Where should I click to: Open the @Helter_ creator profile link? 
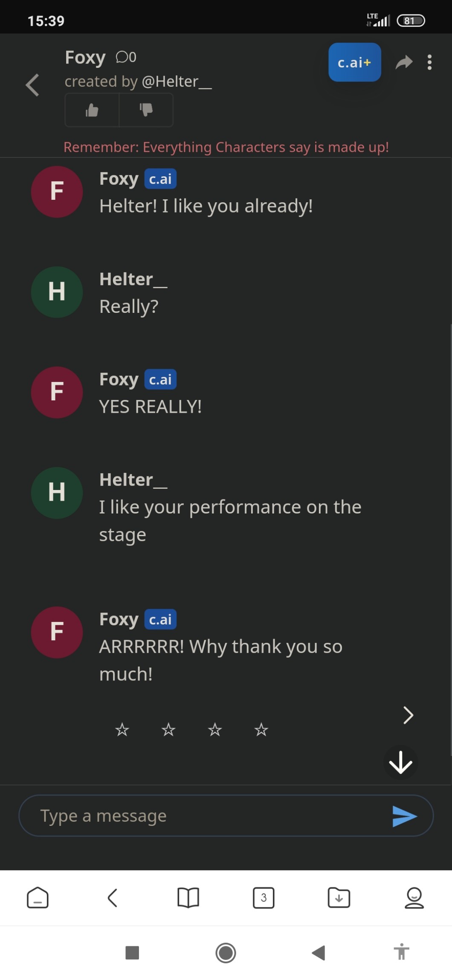[177, 82]
